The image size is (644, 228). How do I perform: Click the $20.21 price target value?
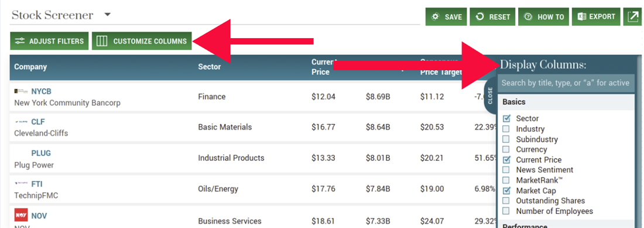click(432, 158)
